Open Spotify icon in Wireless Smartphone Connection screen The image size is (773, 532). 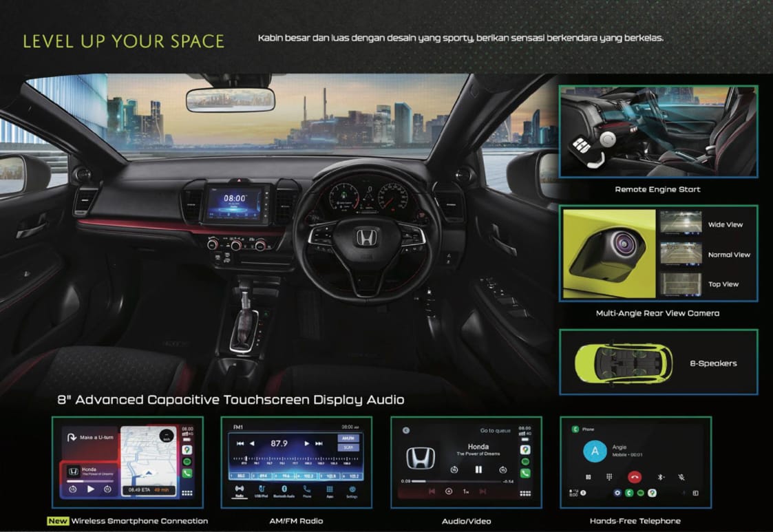[x=187, y=462]
